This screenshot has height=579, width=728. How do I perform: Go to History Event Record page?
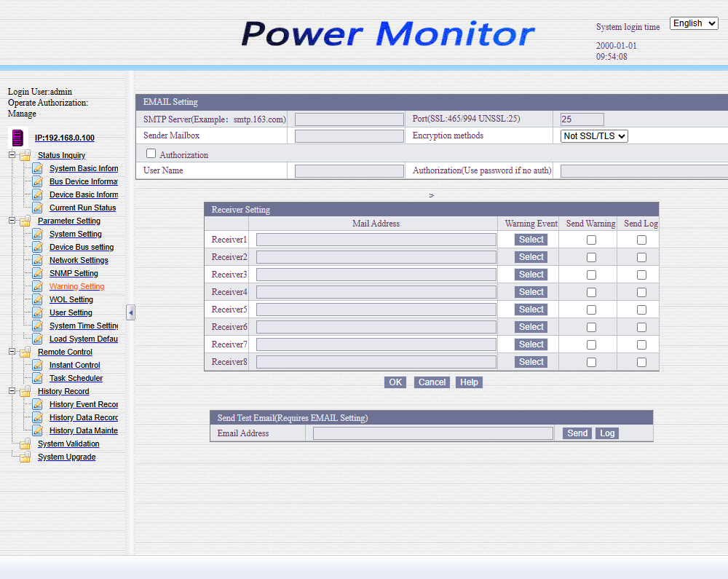83,404
